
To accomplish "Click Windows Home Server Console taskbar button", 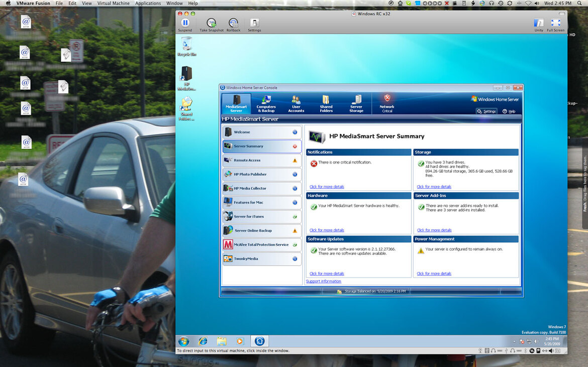I will point(259,341).
